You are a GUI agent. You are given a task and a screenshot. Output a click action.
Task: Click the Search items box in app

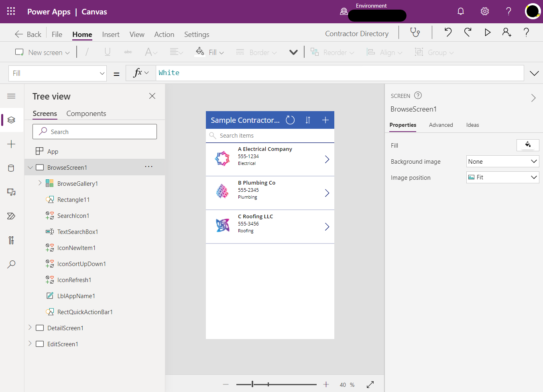[x=270, y=136]
